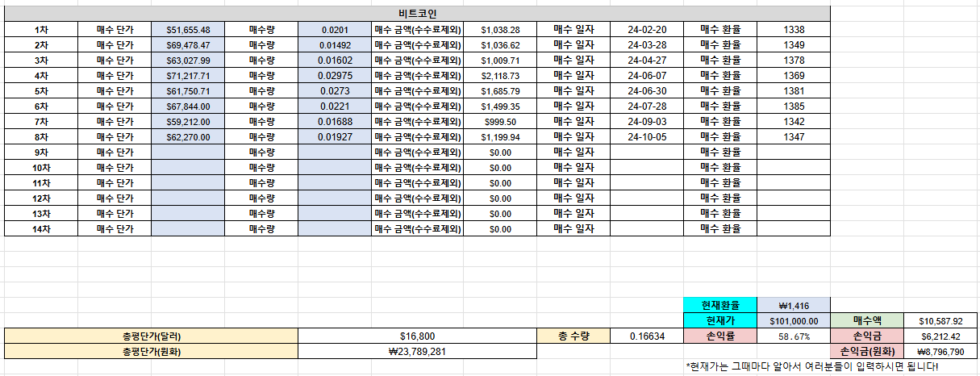Screen dimensions: 980x376
Task: Select exchange rate cell 1378
Action: tap(794, 61)
